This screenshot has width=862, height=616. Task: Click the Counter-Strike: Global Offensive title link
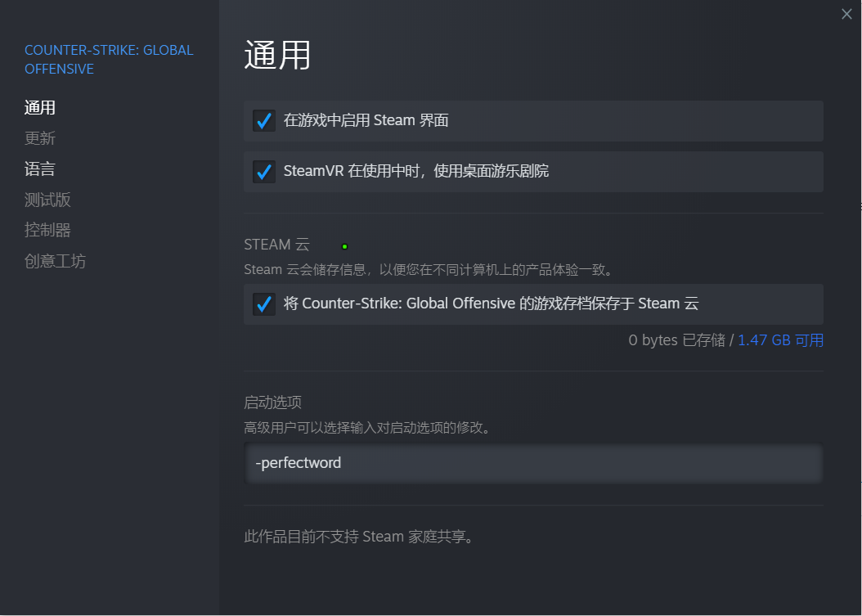[x=109, y=60]
